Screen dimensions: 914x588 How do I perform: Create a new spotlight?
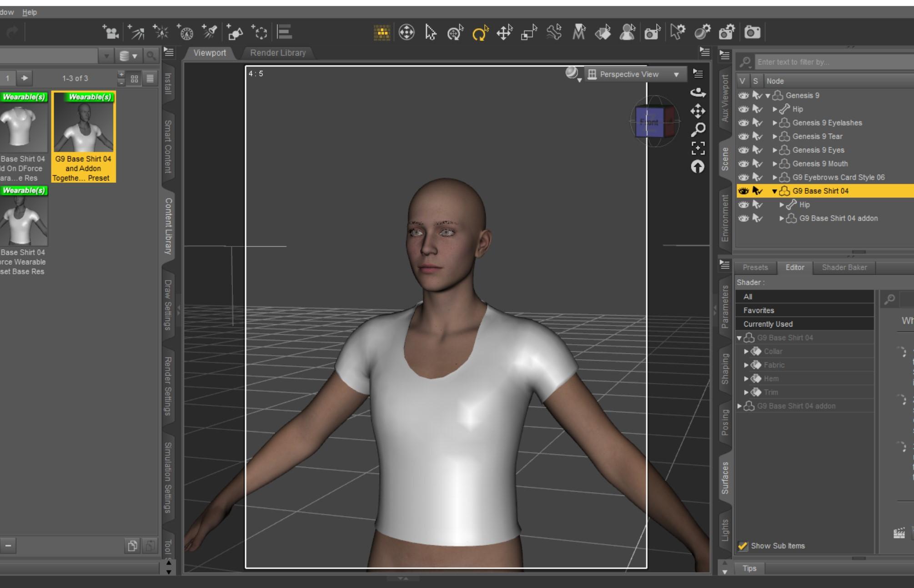click(210, 32)
